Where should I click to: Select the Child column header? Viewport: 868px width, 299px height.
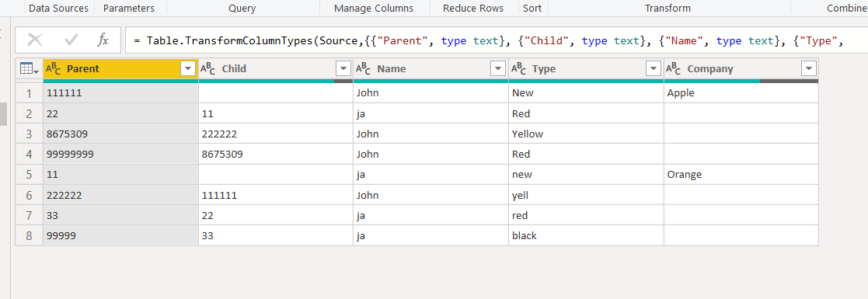(276, 68)
